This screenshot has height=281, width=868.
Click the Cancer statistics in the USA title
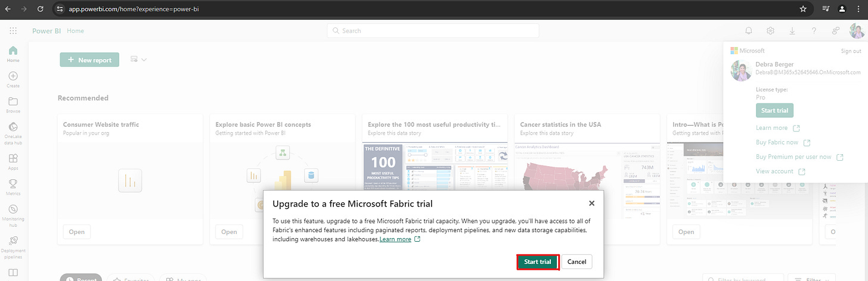[x=560, y=124]
